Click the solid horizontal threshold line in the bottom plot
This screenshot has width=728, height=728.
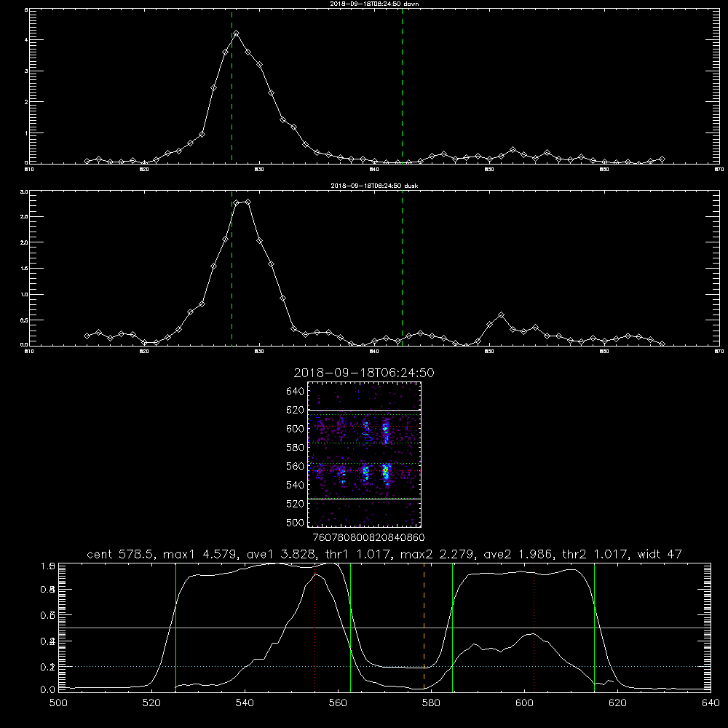point(384,628)
